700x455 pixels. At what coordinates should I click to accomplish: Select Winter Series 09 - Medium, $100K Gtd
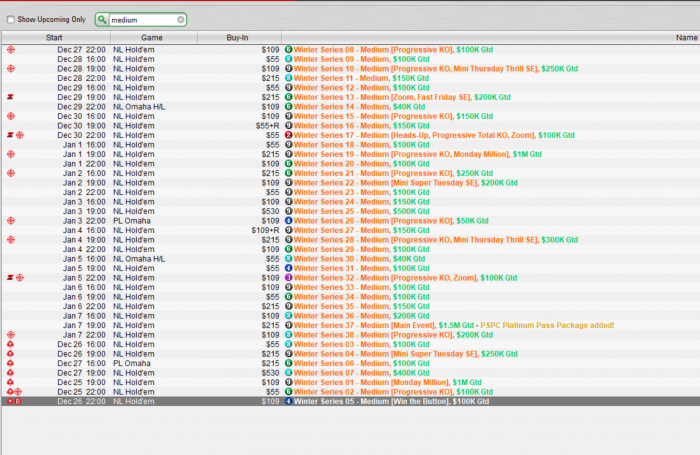pyautogui.click(x=362, y=59)
